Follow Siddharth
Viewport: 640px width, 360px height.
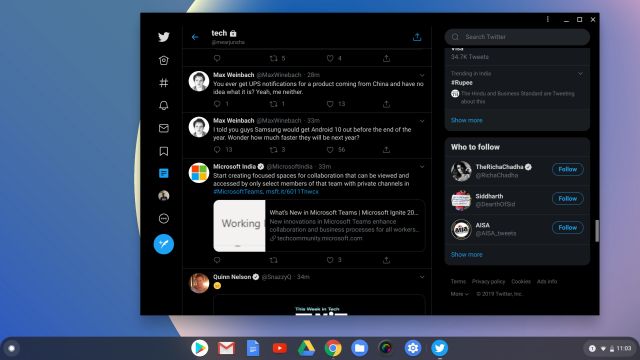pyautogui.click(x=567, y=198)
